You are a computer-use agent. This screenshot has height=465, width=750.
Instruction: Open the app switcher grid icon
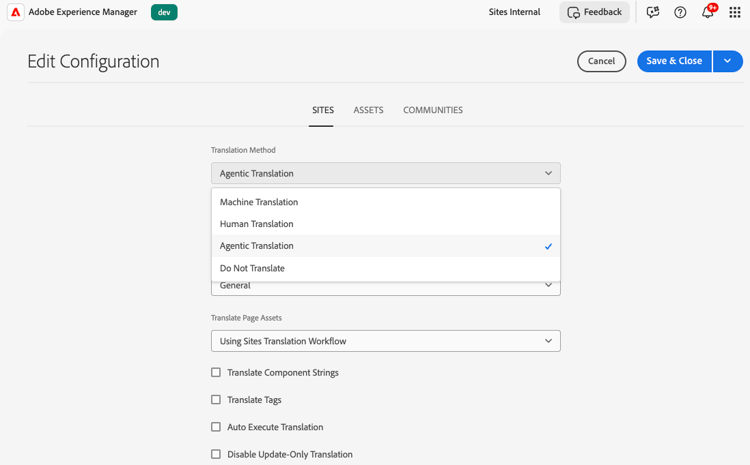click(x=735, y=12)
